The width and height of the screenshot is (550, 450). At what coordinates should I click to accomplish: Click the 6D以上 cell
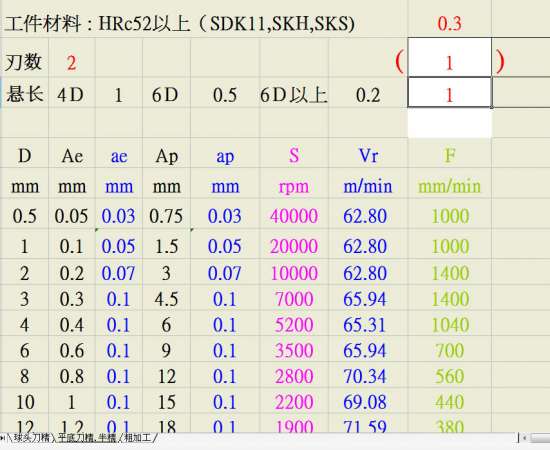pos(294,95)
